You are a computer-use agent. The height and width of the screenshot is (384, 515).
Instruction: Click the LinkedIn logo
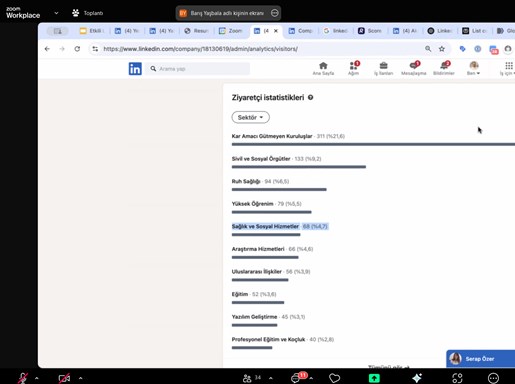135,69
